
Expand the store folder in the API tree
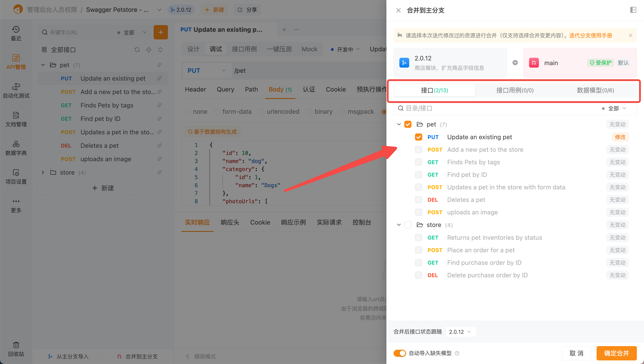tap(43, 173)
